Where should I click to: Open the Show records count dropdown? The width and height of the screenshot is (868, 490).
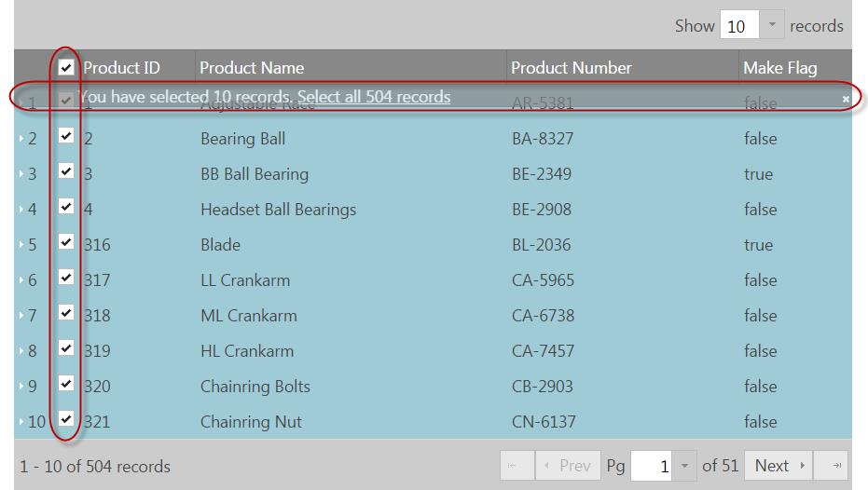[x=771, y=25]
